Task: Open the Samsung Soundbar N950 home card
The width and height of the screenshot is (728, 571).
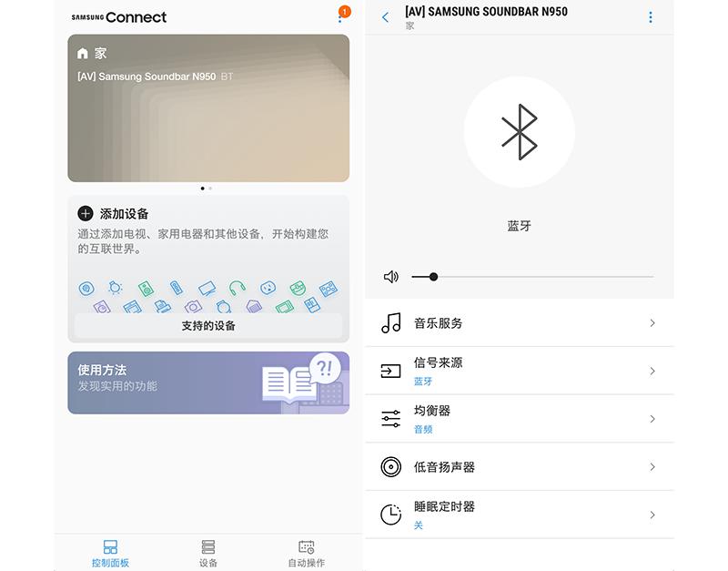Action: 208,107
